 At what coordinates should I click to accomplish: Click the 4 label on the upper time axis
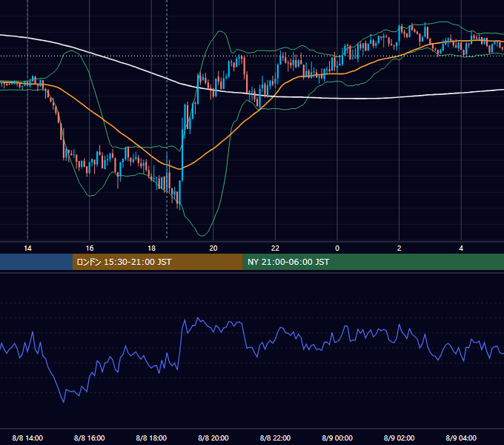click(x=461, y=248)
